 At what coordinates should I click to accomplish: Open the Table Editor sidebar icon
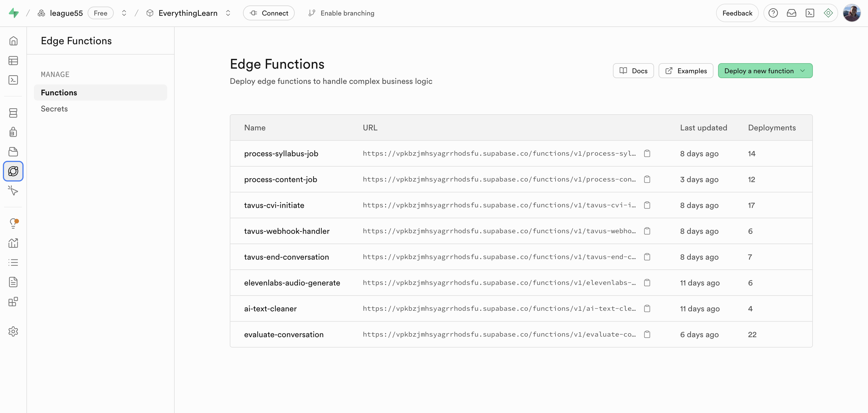13,61
